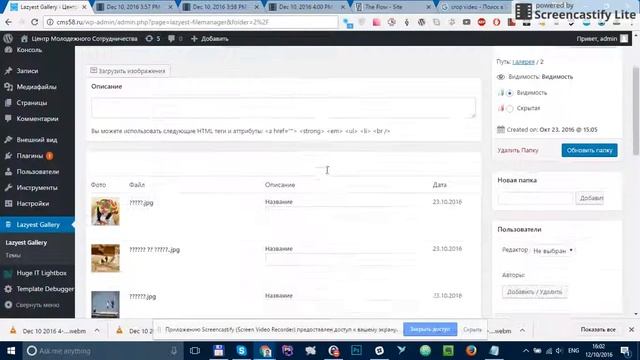Click the browser address bar
The width and height of the screenshot is (640, 360).
point(191,22)
